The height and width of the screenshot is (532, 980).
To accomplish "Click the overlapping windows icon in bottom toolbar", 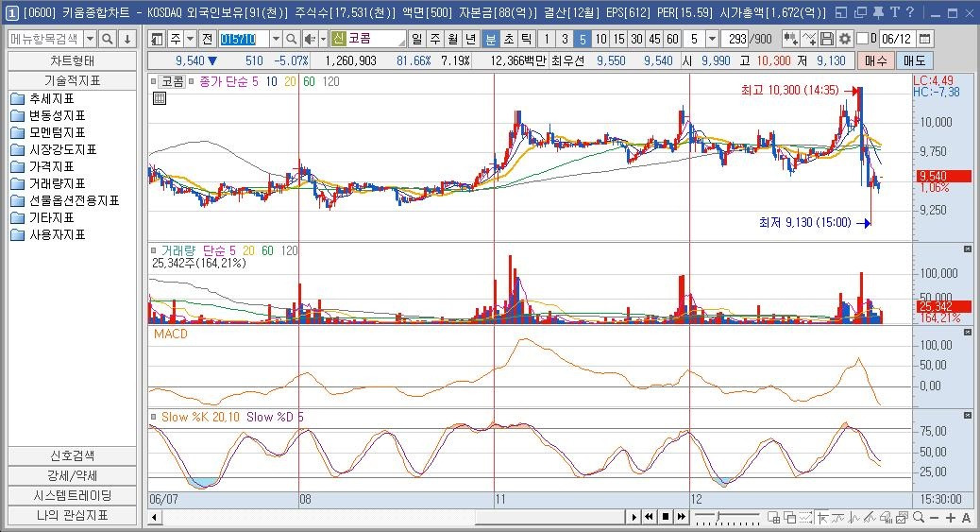I will pos(790,517).
